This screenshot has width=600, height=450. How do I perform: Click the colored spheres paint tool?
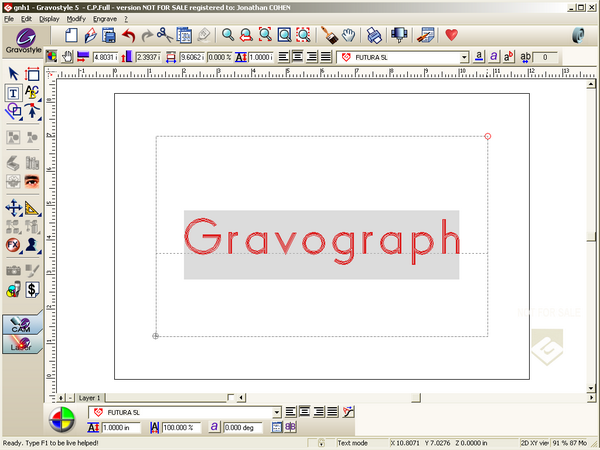click(x=13, y=290)
